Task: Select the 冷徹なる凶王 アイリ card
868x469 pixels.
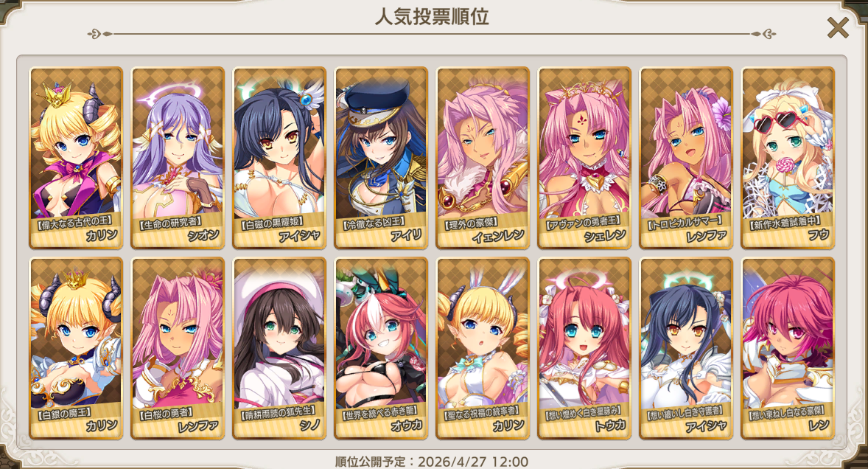Action: click(x=382, y=158)
